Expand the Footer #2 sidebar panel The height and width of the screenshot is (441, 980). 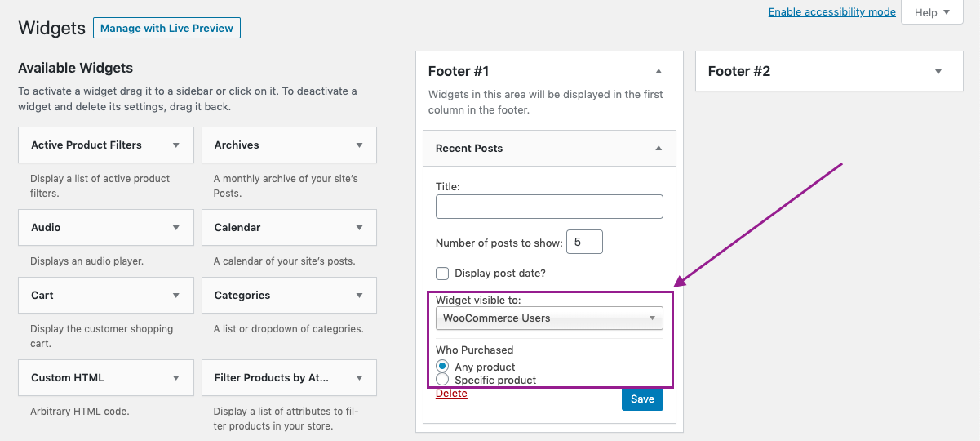click(938, 72)
